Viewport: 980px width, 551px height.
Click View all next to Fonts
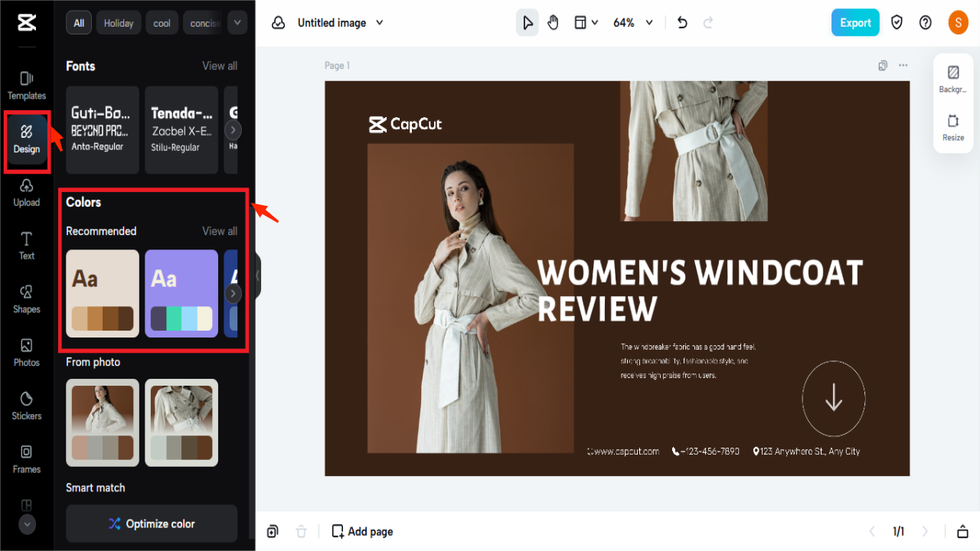tap(220, 66)
